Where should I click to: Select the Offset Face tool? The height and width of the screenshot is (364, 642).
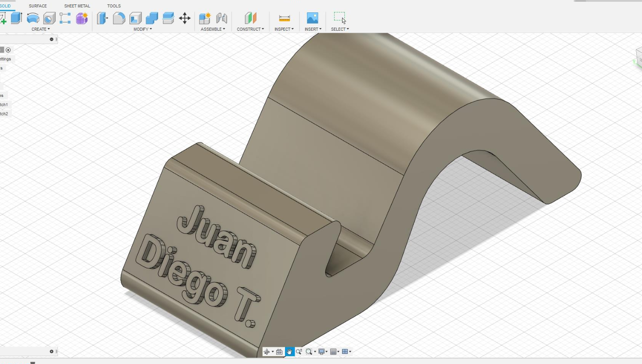pyautogui.click(x=168, y=18)
